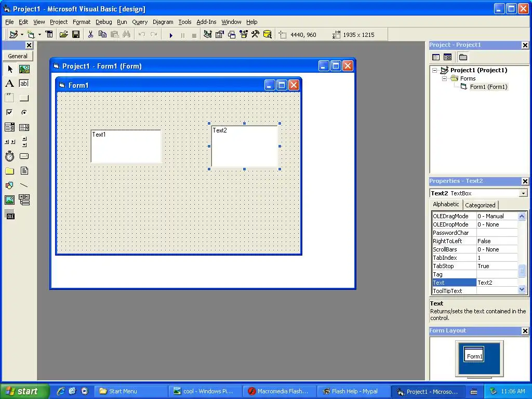Select the DirListBox folder control
The height and width of the screenshot is (399, 532).
pos(10,170)
